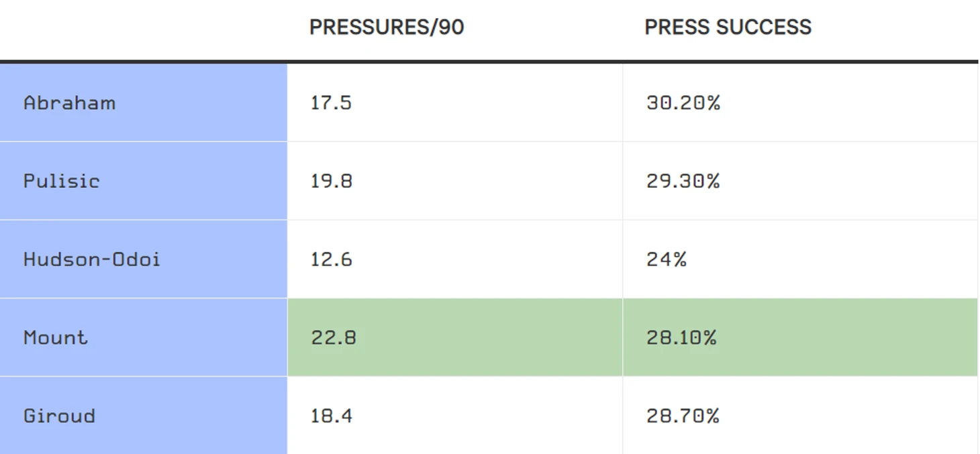Click the empty top-left header cell
The image size is (980, 454).
click(144, 30)
